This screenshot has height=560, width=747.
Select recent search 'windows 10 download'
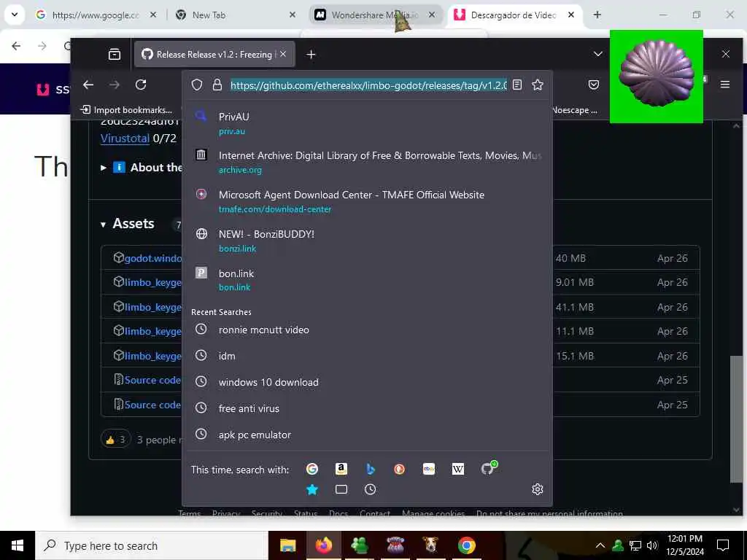368,382
